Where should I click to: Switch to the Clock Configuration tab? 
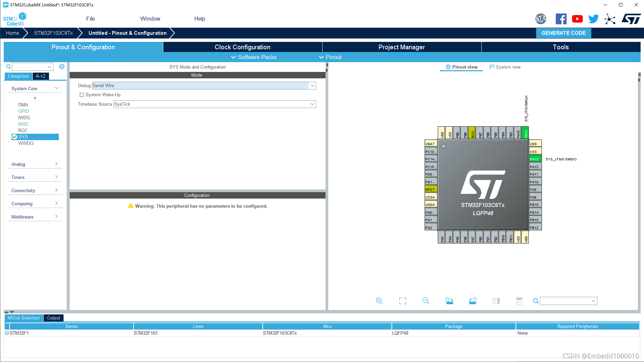pyautogui.click(x=242, y=47)
